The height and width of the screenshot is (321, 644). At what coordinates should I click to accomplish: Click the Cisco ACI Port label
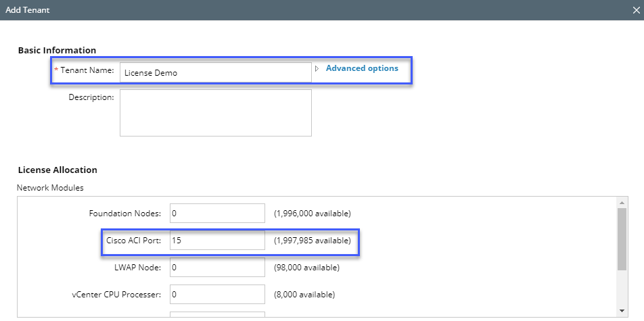pos(133,241)
